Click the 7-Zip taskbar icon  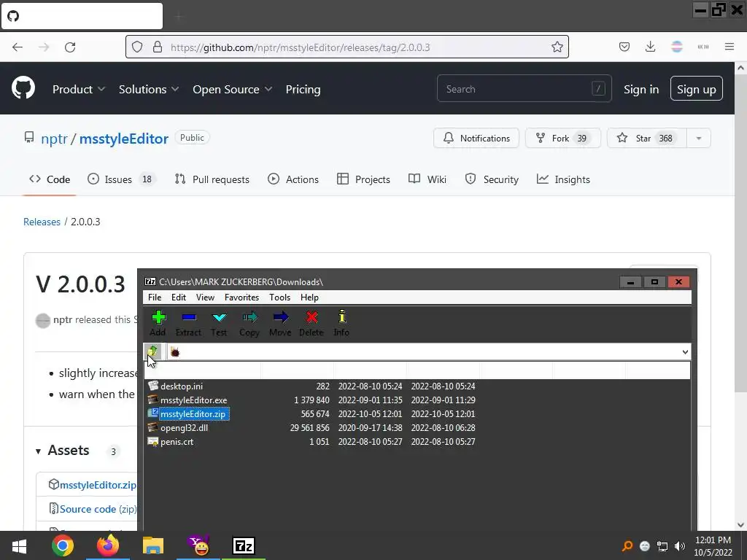click(244, 545)
